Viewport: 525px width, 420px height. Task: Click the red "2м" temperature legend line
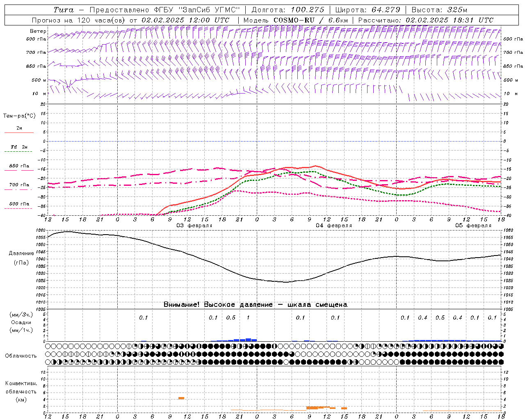click(19, 132)
